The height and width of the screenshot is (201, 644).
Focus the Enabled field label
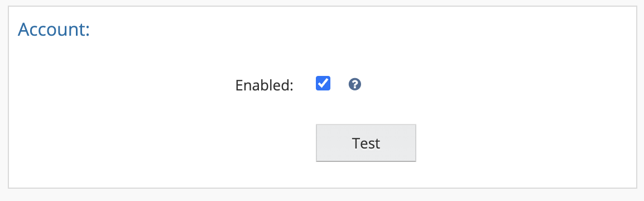point(264,85)
